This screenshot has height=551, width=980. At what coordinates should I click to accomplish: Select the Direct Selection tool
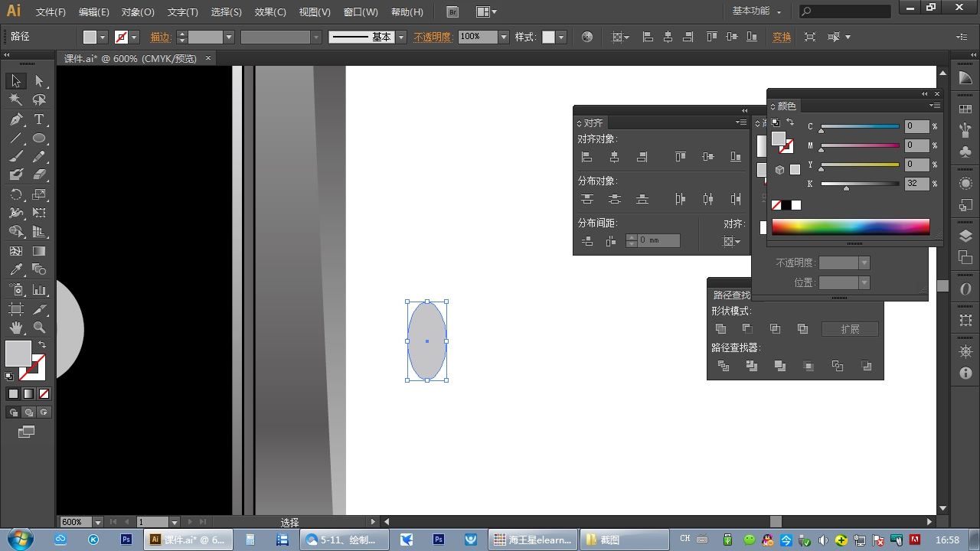pos(39,81)
